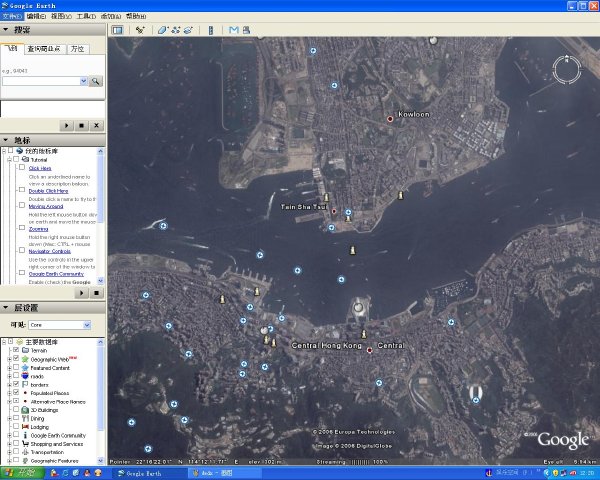
Task: Expand the Dining tree node
Action: pyautogui.click(x=10, y=418)
